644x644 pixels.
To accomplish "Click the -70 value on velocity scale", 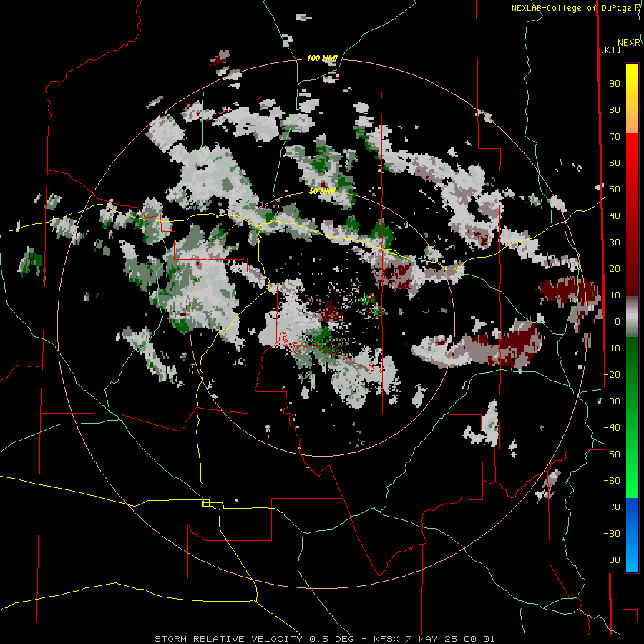I will [x=612, y=507].
